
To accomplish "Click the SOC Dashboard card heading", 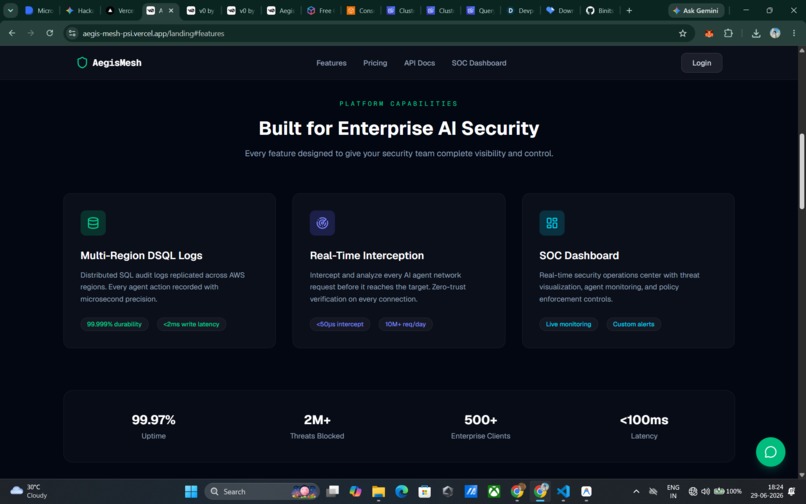I will [579, 256].
